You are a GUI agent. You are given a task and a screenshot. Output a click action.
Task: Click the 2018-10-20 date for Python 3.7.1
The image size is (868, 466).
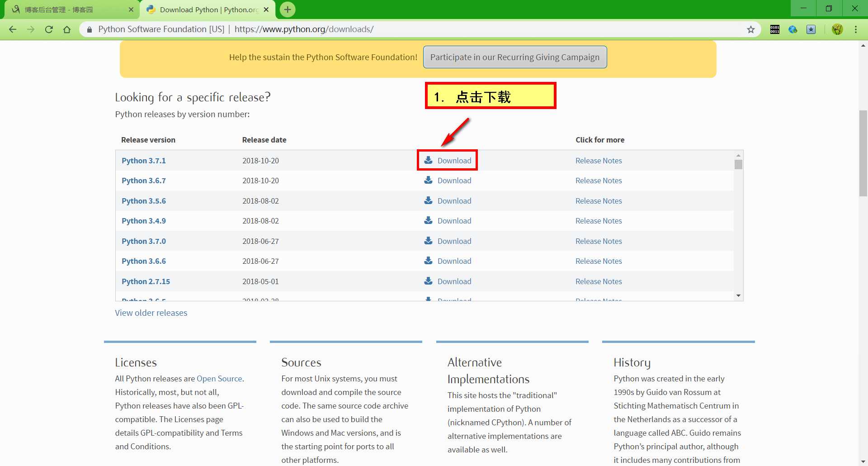point(260,161)
